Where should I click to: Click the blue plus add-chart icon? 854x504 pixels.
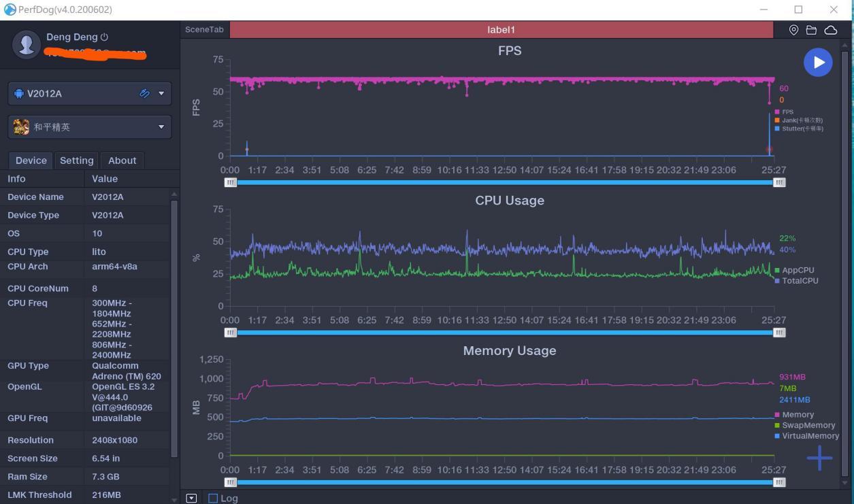819,458
